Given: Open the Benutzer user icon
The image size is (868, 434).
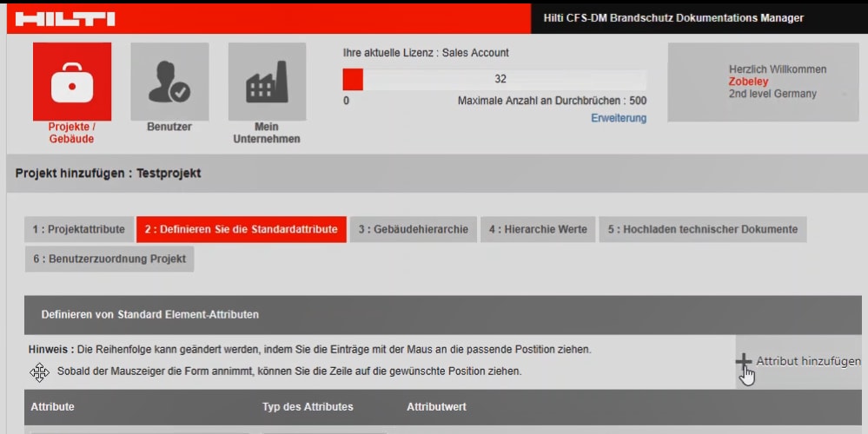Looking at the screenshot, I should 169,82.
